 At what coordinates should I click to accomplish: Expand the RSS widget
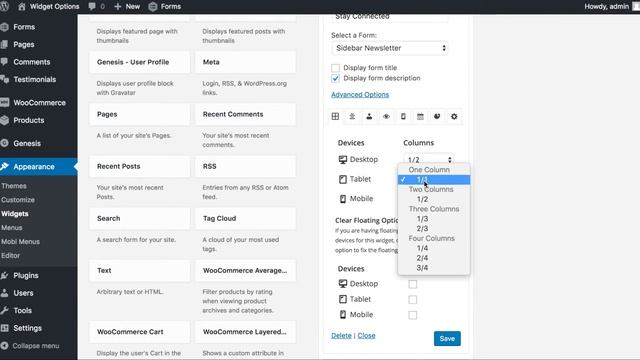245,166
